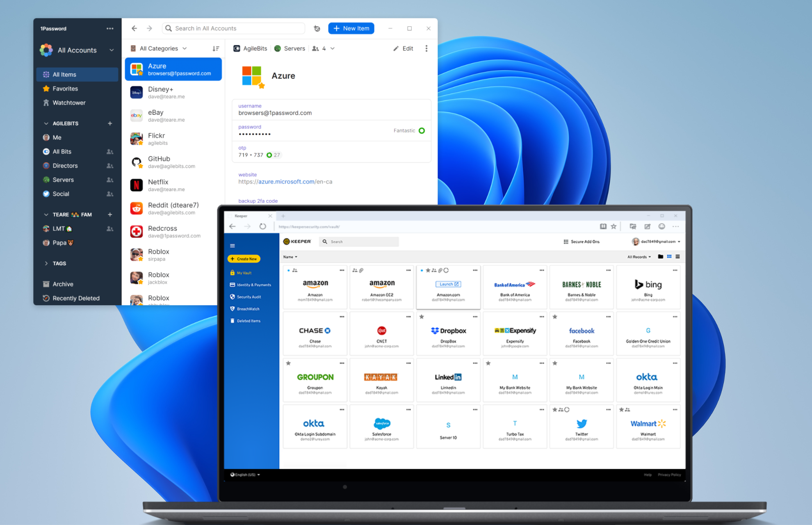Image resolution: width=812 pixels, height=525 pixels.
Task: Open the Walmart record card
Action: click(x=648, y=427)
